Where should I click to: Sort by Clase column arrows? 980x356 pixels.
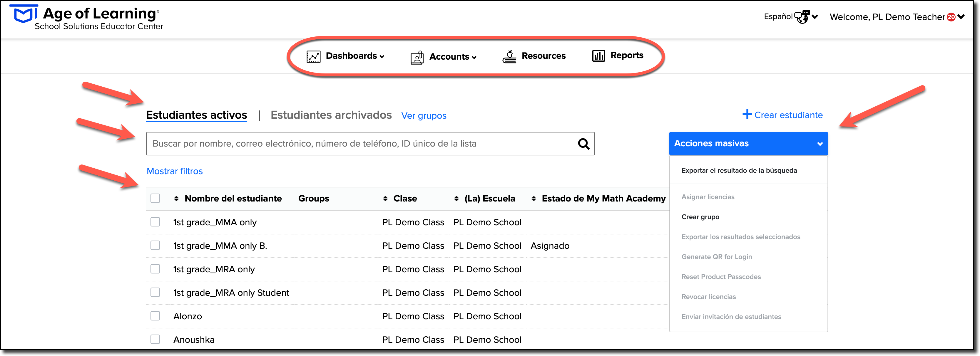pyautogui.click(x=385, y=199)
